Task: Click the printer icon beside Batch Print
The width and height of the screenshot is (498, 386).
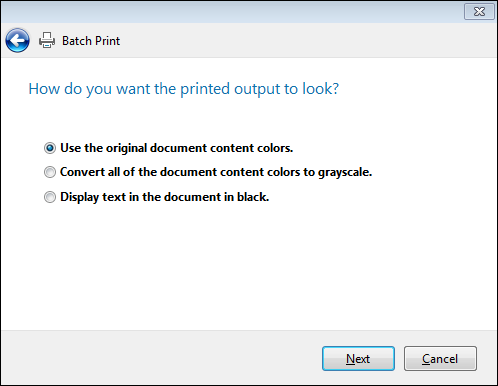Action: 47,40
